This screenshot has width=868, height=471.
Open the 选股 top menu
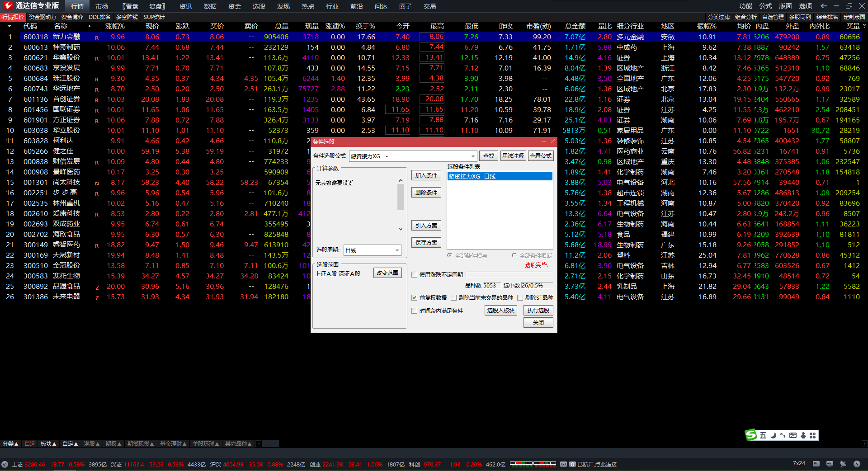(259, 6)
